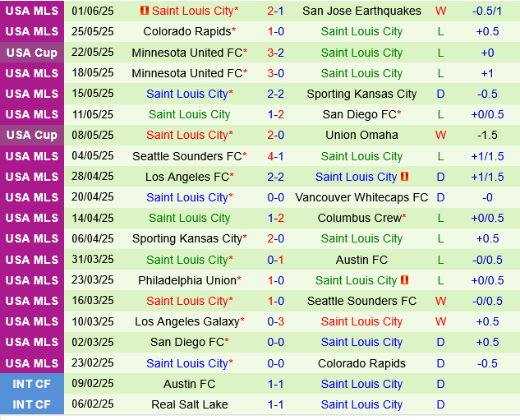Open the 4-1 Seattle Sounders score
Image resolution: width=520 pixels, height=420 pixels.
point(276,156)
